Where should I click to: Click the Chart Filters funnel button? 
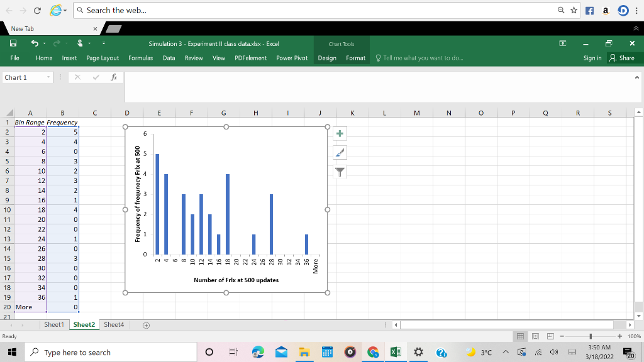pos(340,172)
